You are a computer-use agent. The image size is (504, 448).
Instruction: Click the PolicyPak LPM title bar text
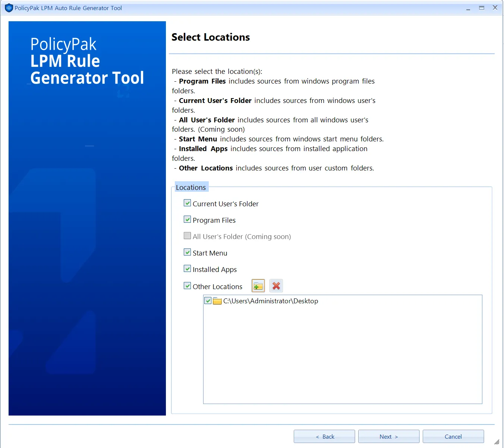[68, 7]
